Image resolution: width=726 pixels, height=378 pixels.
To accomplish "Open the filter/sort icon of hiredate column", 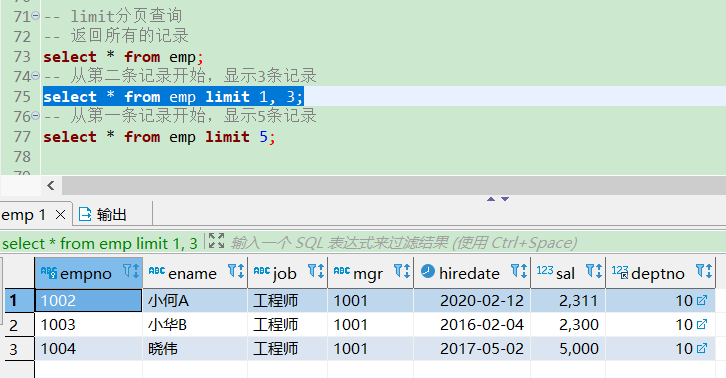I will (519, 271).
